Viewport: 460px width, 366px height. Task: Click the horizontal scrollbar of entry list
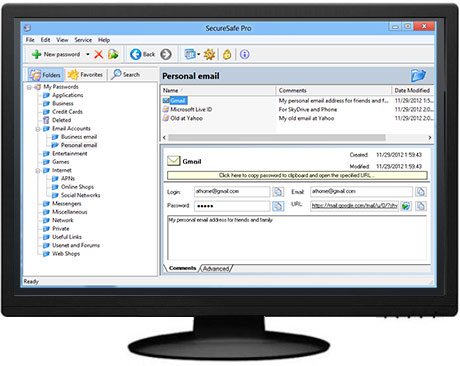277,138
